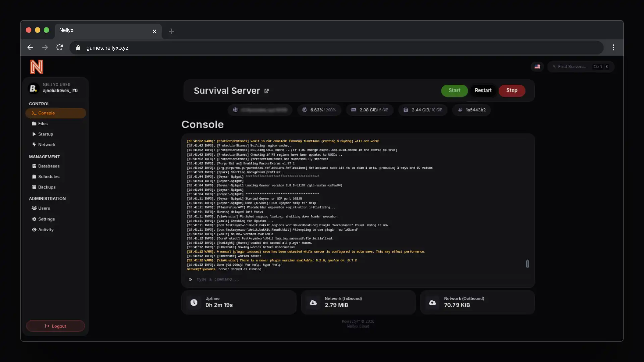Screen dimensions: 644x362
Task: Click the 'Server marked as running' log line
Action: point(227,269)
